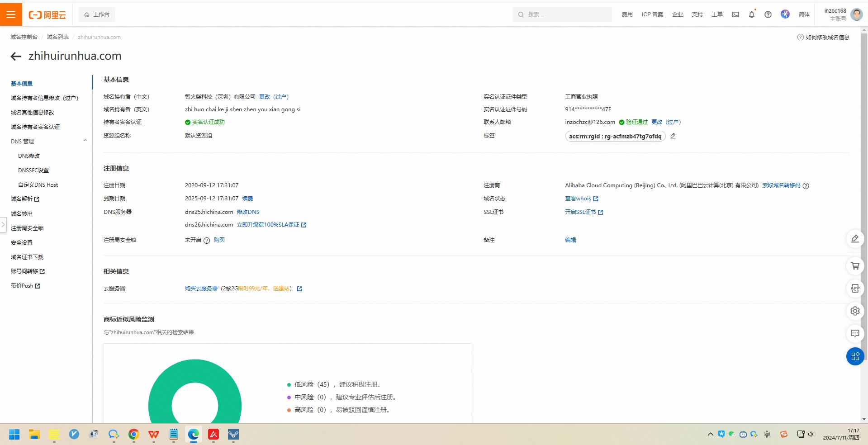Open the Cloud Shell terminal icon
The width and height of the screenshot is (868, 445).
(735, 14)
